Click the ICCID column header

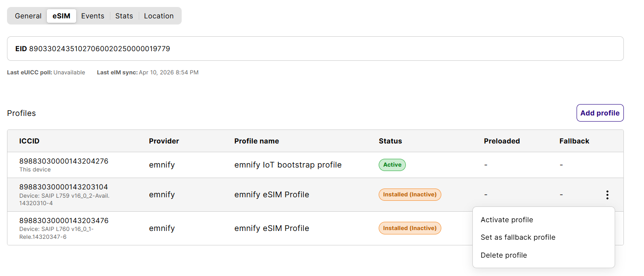(29, 141)
